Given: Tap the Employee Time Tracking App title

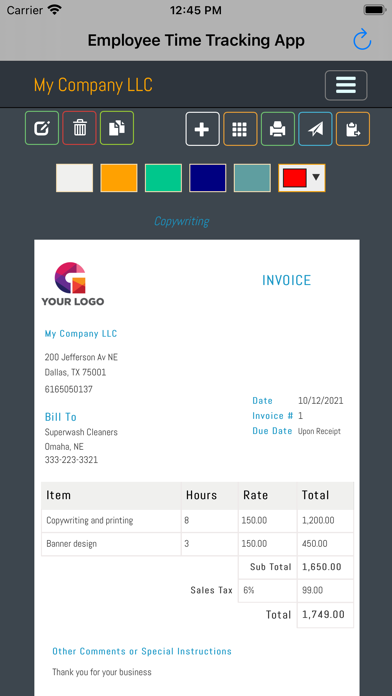Looking at the screenshot, I should pyautogui.click(x=196, y=40).
